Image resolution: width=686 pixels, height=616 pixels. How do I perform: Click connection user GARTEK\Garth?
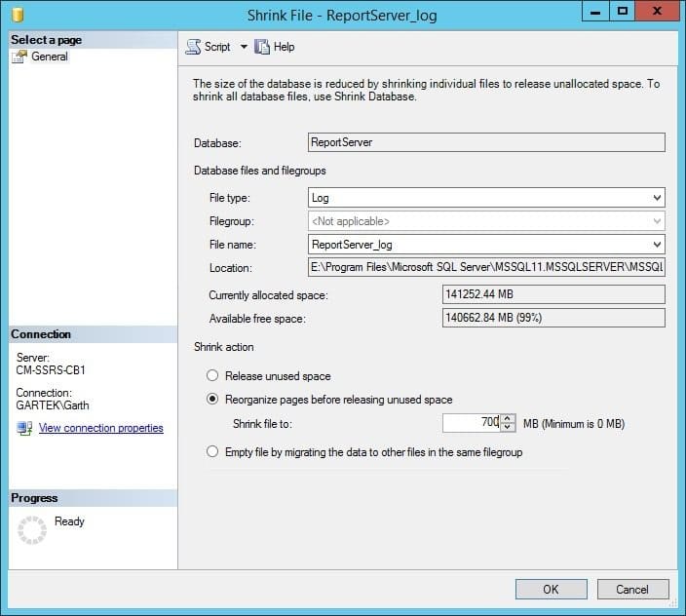coord(53,405)
